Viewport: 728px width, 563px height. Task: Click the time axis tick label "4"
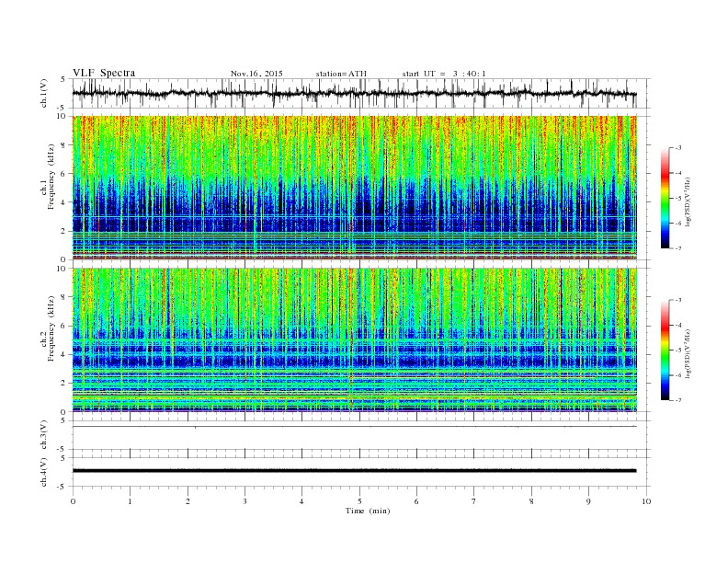301,501
